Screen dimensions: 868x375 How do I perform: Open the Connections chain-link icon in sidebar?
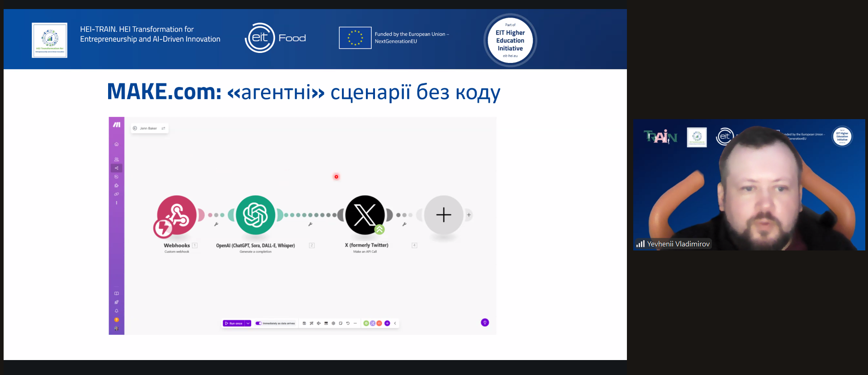[x=117, y=194]
